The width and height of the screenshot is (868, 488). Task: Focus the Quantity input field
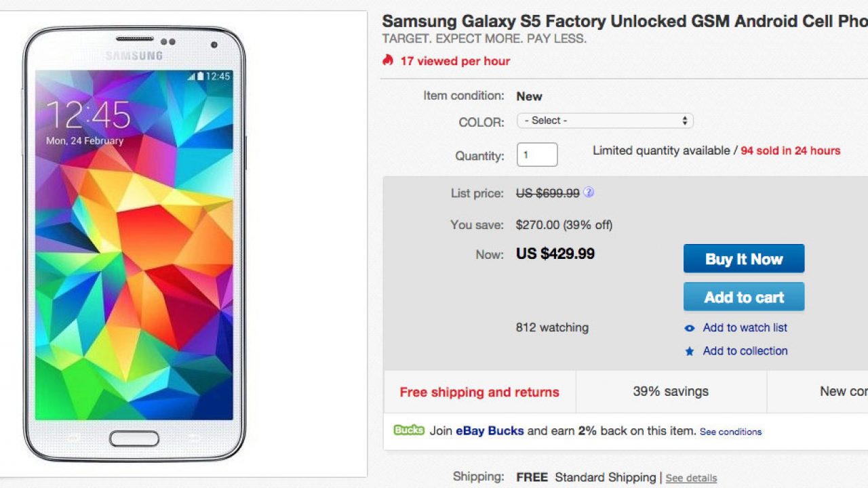click(537, 155)
